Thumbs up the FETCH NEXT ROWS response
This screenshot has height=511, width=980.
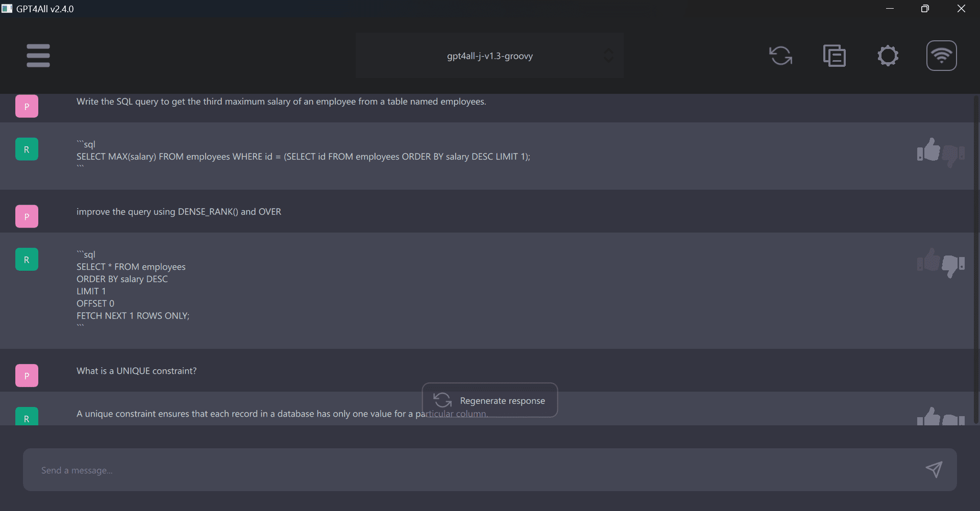click(x=928, y=260)
